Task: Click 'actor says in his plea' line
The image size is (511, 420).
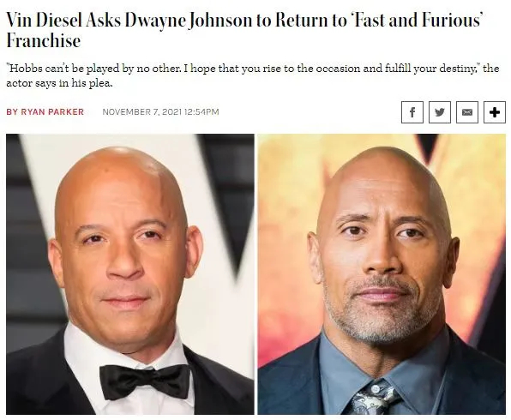Action: coord(59,83)
